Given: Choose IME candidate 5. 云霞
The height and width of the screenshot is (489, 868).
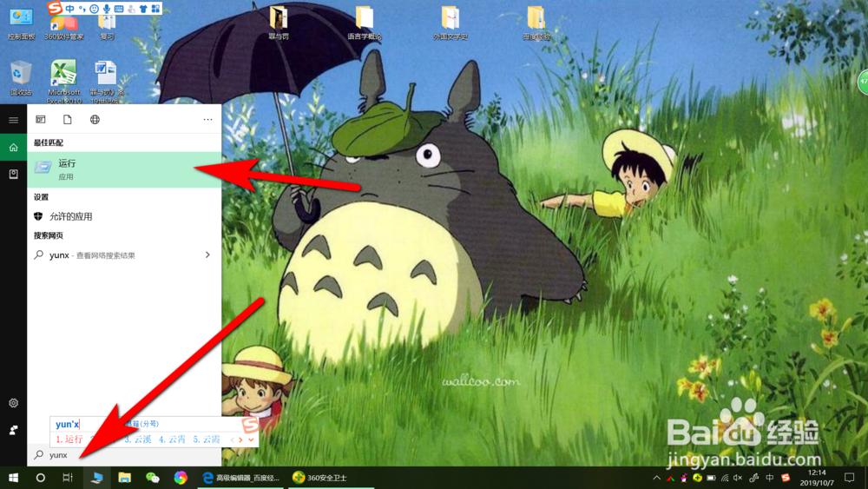Looking at the screenshot, I should 207,439.
